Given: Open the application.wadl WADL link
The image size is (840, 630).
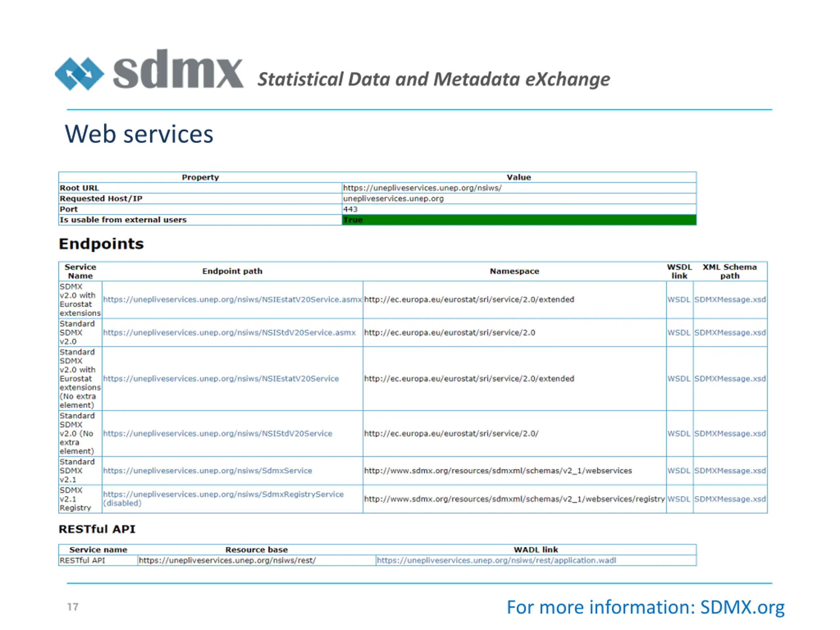Looking at the screenshot, I should (496, 560).
